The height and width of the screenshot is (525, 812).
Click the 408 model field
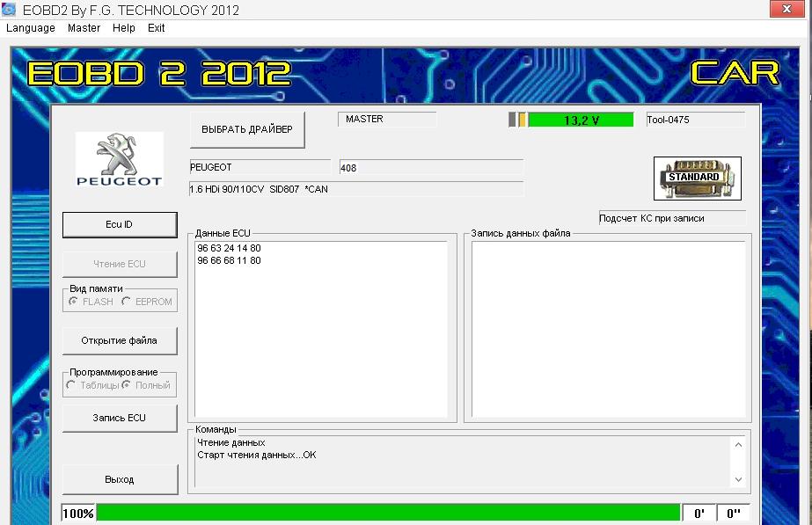(x=431, y=168)
